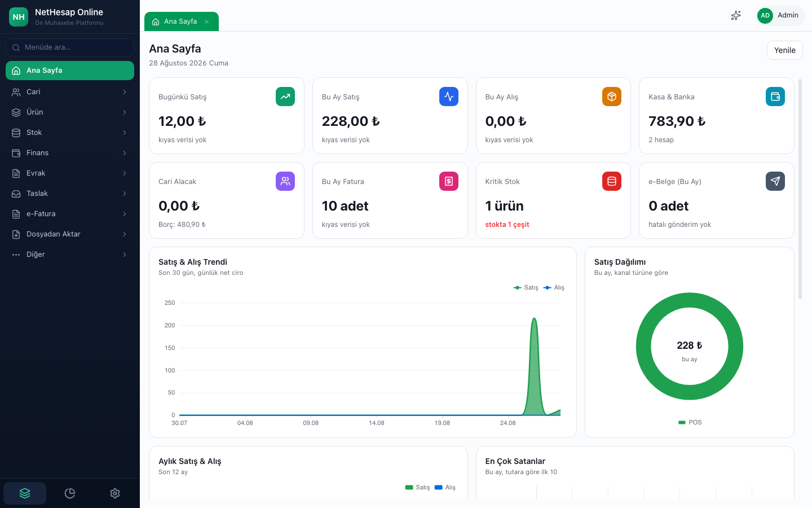This screenshot has width=812, height=508.
Task: Click the Bu Ay Fatura receipt icon
Action: (449, 181)
